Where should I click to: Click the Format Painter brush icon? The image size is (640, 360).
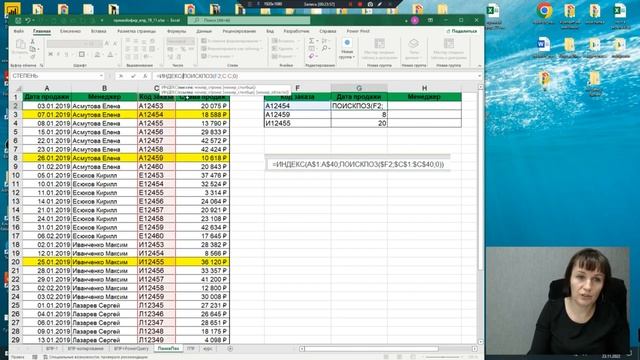click(x=33, y=56)
